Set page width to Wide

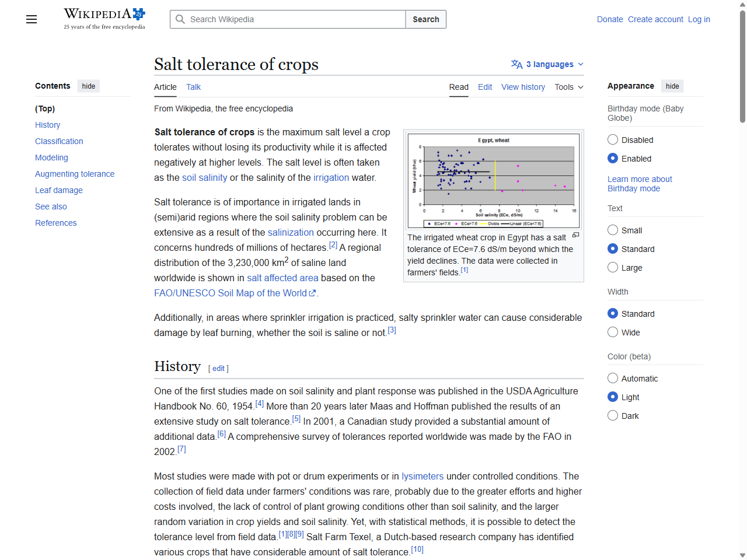tap(613, 332)
